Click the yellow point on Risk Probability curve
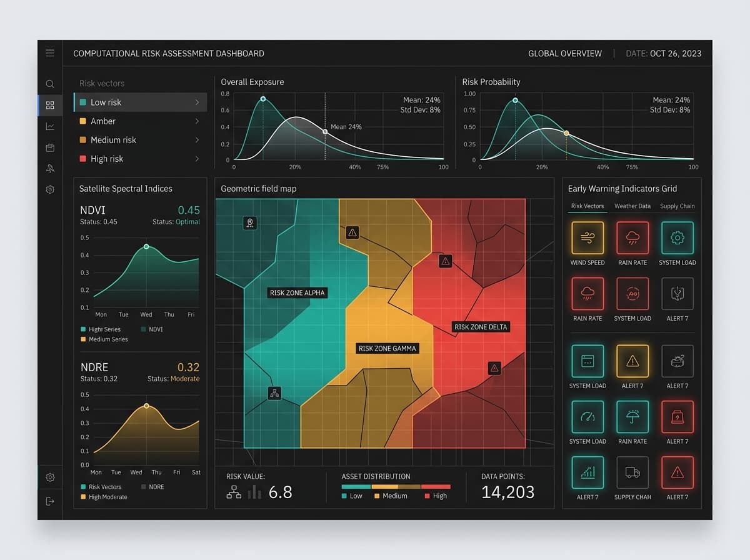The image size is (750, 560). 566,133
